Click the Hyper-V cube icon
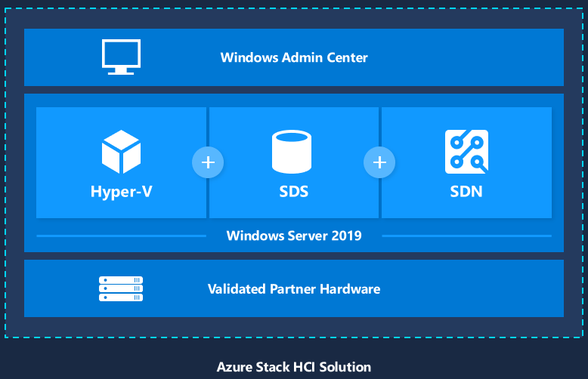The image size is (588, 379). 121,152
